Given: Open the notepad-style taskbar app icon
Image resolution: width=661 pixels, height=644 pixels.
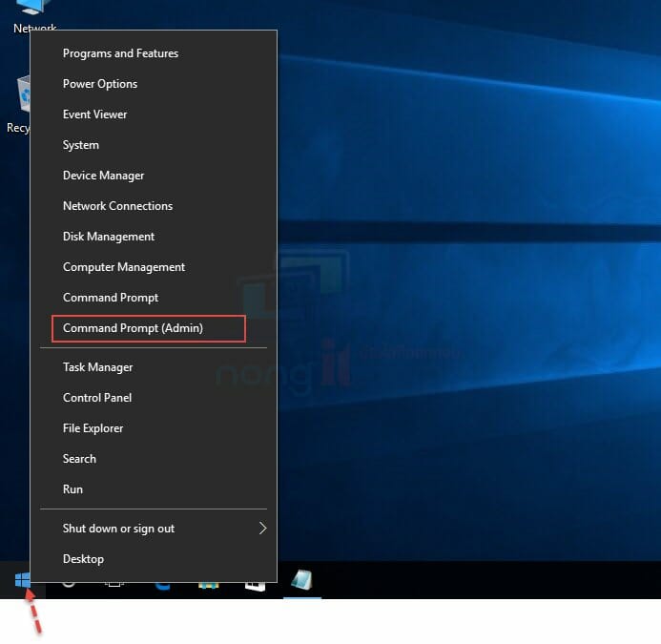Looking at the screenshot, I should (302, 580).
